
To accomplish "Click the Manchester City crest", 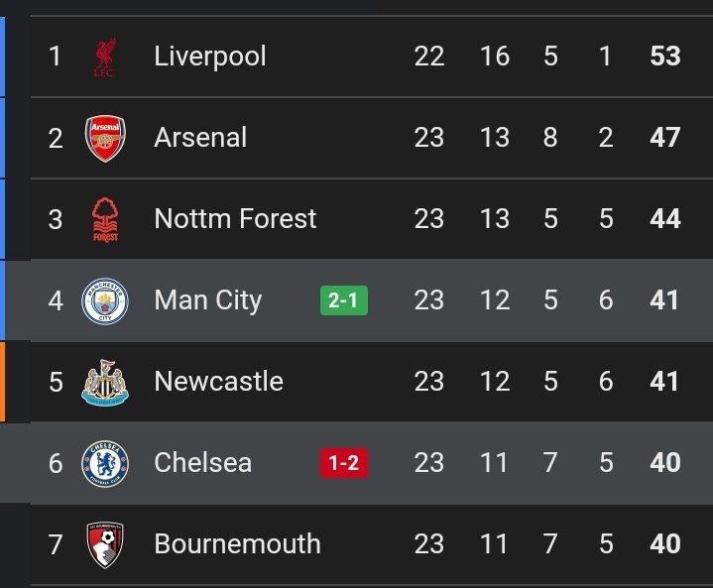I will tap(105, 301).
